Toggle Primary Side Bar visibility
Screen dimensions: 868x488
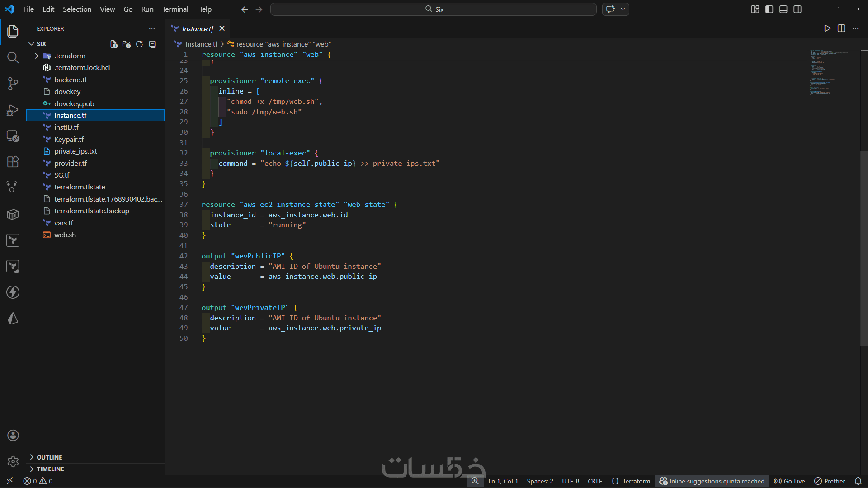coord(769,9)
